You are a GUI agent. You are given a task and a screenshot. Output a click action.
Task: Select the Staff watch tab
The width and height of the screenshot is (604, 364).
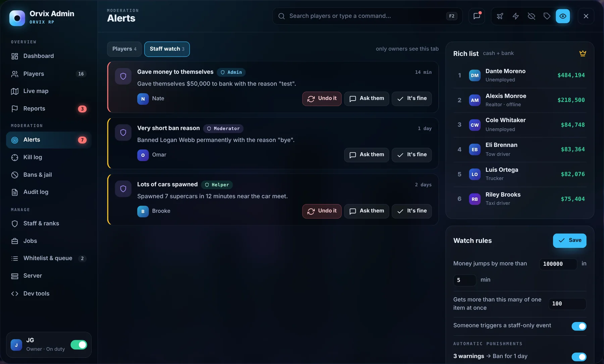[x=167, y=49]
